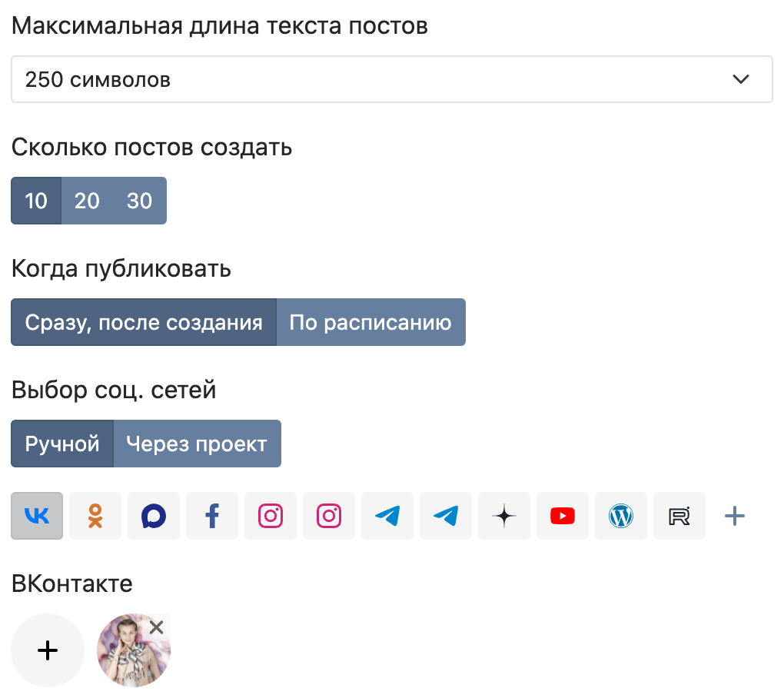Screen dimensions: 784x698
Task: Select the WordPress icon
Action: [x=621, y=516]
